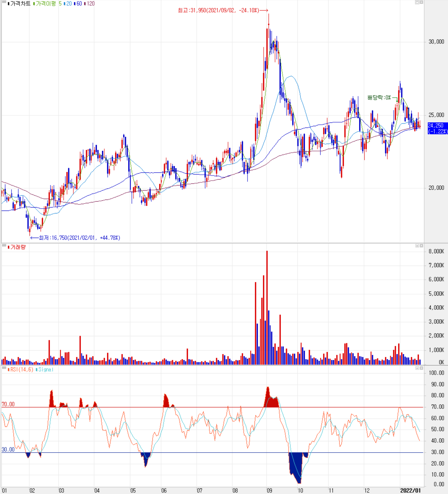This screenshot has height=494, width=448.
Task: Click the tallest volume bar in September
Action: 267,307
